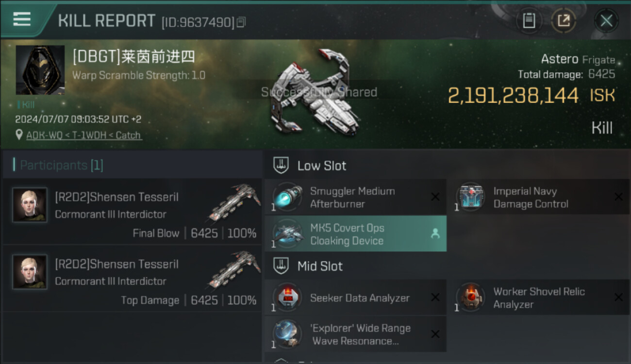Select the Smuggler Medium Afterburner icon
Viewport: 631px width, 364px height.
(x=287, y=197)
